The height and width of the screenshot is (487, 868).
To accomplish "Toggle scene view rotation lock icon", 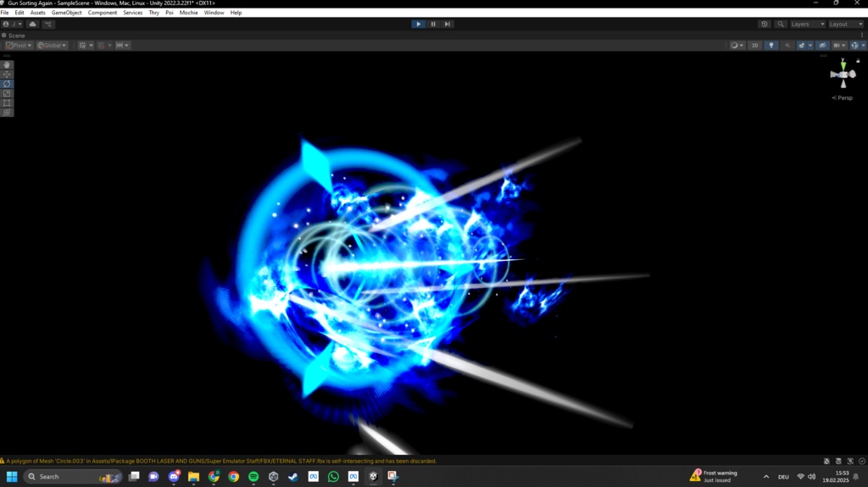I will click(x=858, y=60).
